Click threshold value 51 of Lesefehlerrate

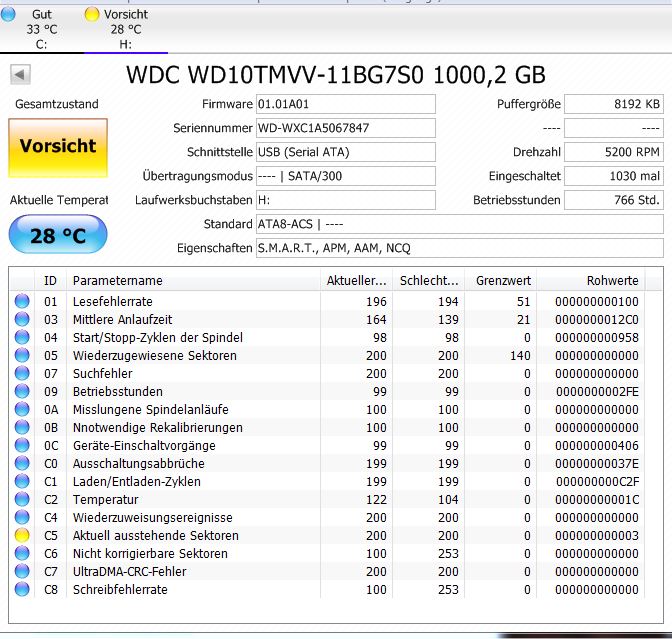coord(524,302)
